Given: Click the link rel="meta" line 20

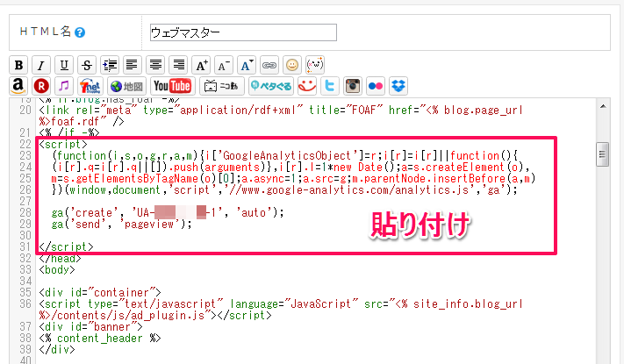Looking at the screenshot, I should point(281,116).
